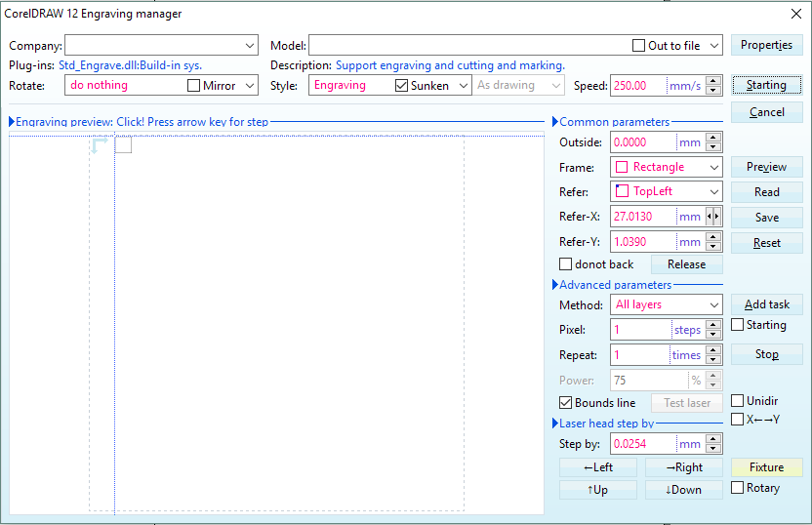The image size is (812, 525).
Task: Disable the Bounds line checkbox
Action: pyautogui.click(x=566, y=403)
